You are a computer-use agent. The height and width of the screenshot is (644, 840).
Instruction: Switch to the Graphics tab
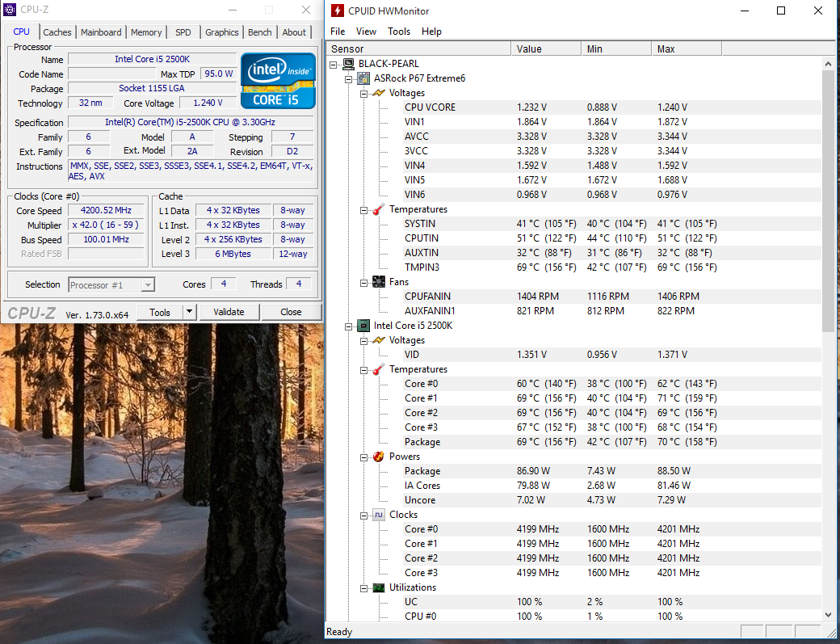pos(222,32)
